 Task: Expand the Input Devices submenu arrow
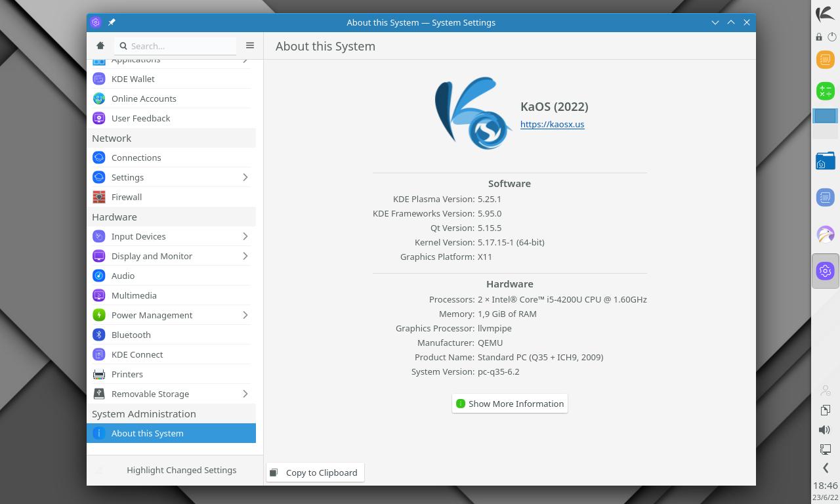coord(245,236)
